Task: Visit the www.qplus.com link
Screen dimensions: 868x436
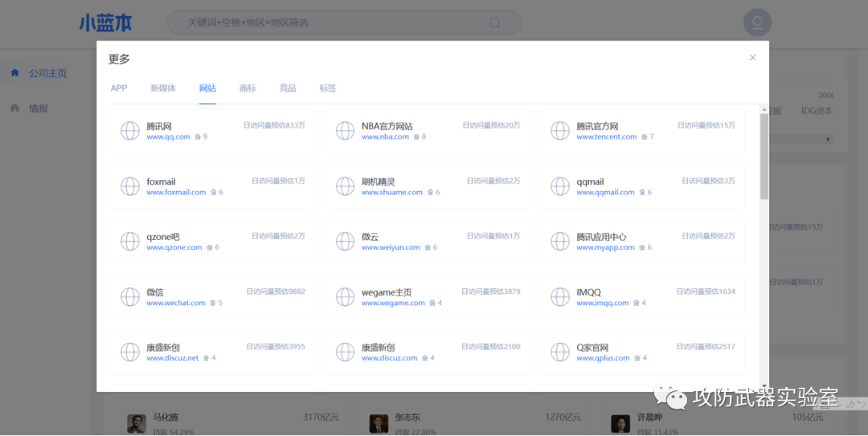Action: (x=604, y=358)
